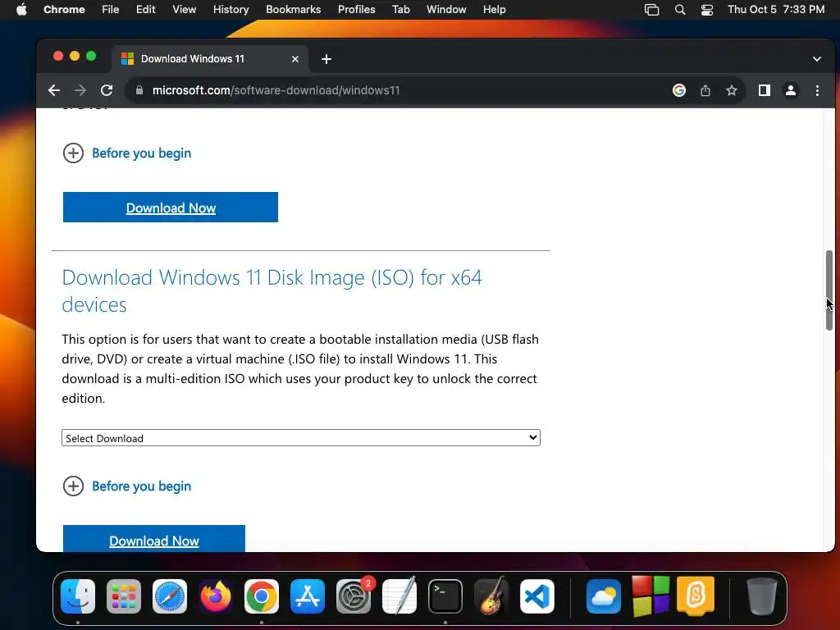Open the Apple menu
The image size is (840, 630).
21,10
